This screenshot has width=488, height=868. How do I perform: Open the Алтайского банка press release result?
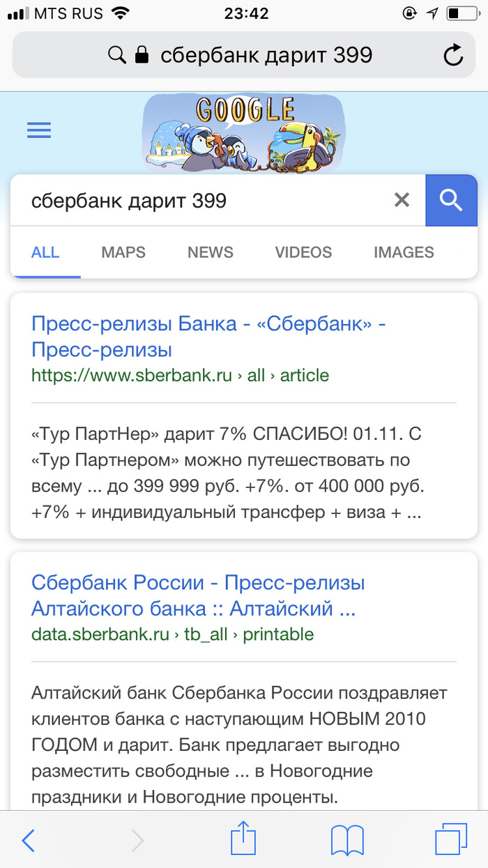coord(198,595)
